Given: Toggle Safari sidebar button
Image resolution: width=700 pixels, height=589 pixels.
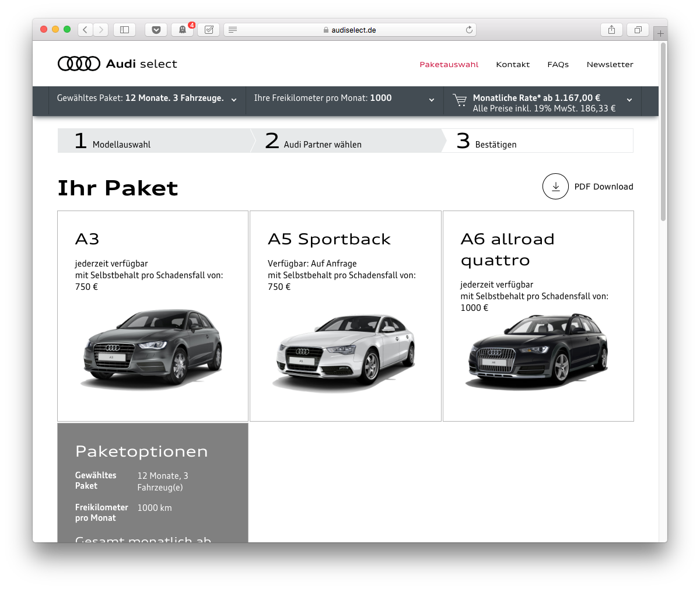Looking at the screenshot, I should 124,30.
